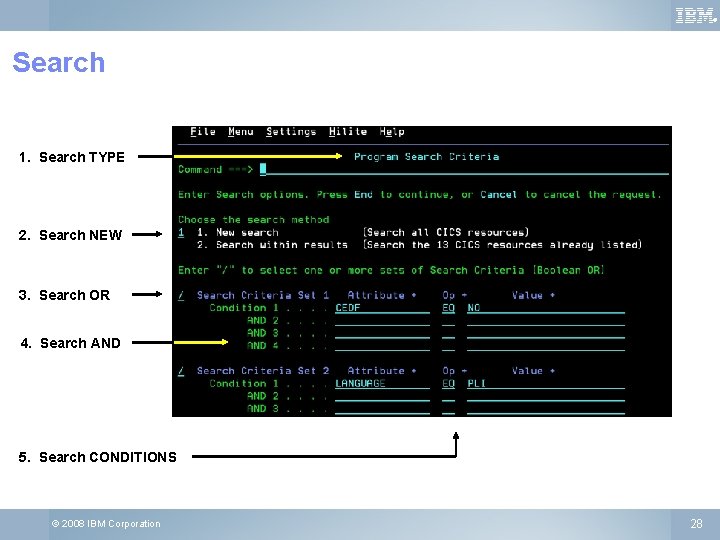Open the Menu menu item
720x540 pixels.
point(241,132)
